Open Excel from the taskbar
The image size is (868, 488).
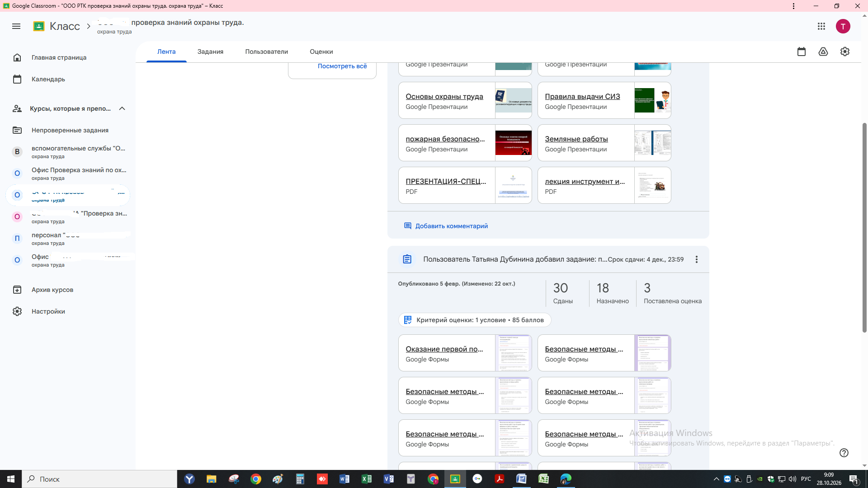pyautogui.click(x=367, y=479)
